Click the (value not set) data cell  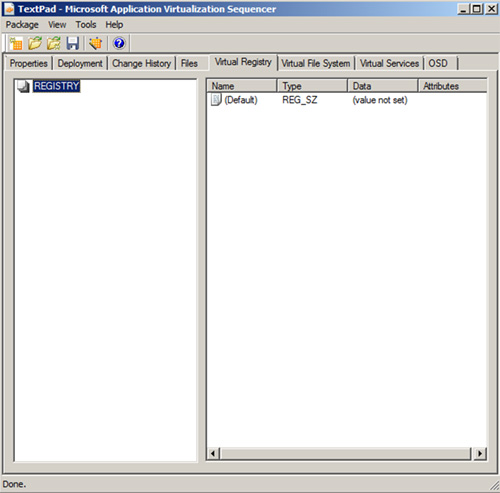coord(380,100)
